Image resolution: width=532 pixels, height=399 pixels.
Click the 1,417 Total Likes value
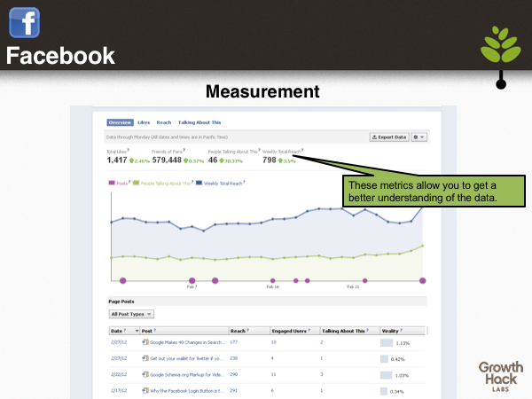pyautogui.click(x=117, y=160)
